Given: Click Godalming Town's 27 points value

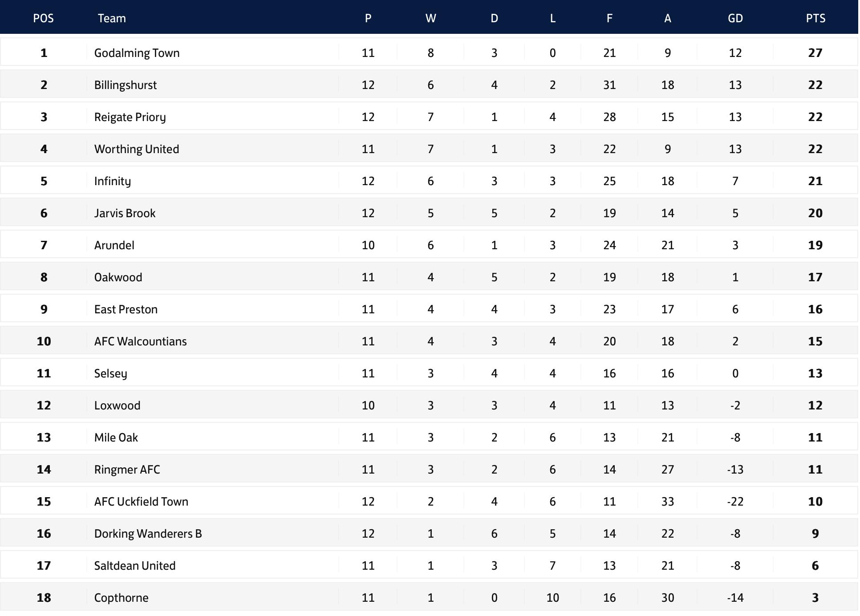Looking at the screenshot, I should coord(815,53).
